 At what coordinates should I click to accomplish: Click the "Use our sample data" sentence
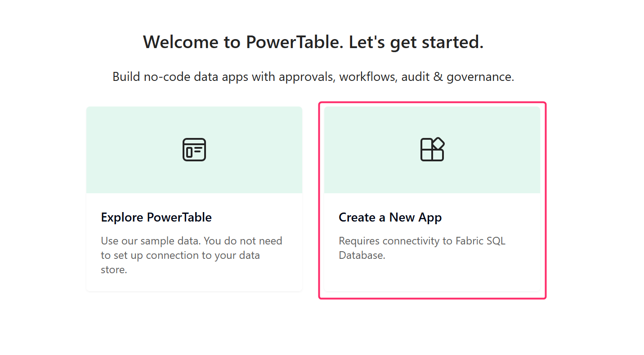click(151, 241)
